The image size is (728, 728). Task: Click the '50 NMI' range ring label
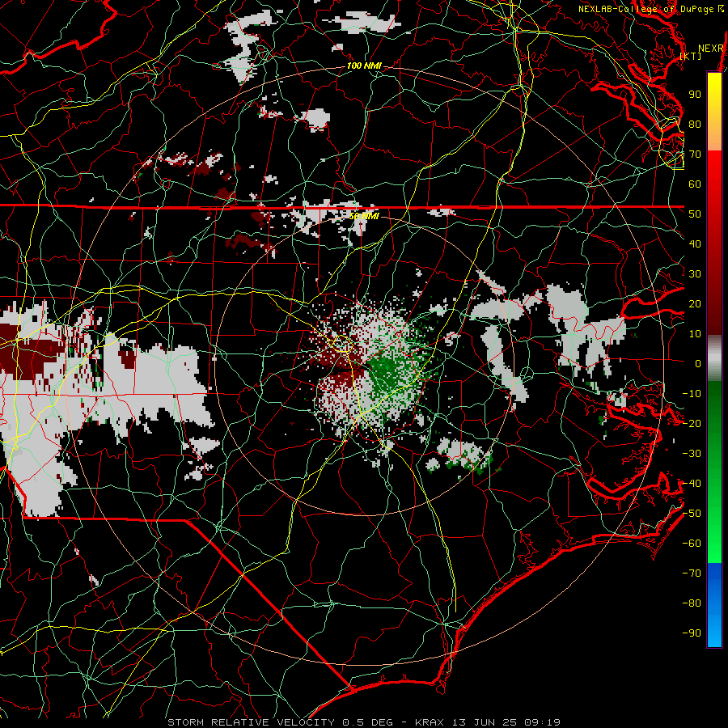pyautogui.click(x=364, y=216)
